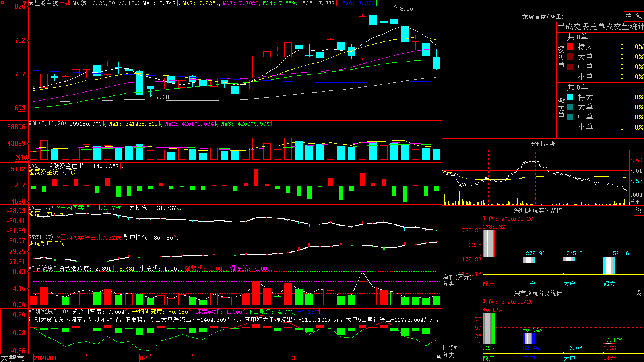Image resolution: width=644 pixels, height=362 pixels.
Task: Switch order view to 柱 mode
Action: 629,16
